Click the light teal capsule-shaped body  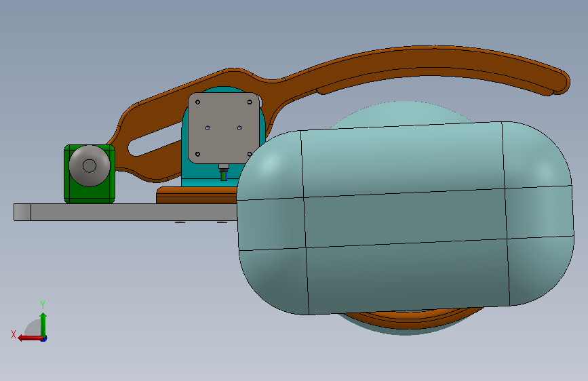405,218
